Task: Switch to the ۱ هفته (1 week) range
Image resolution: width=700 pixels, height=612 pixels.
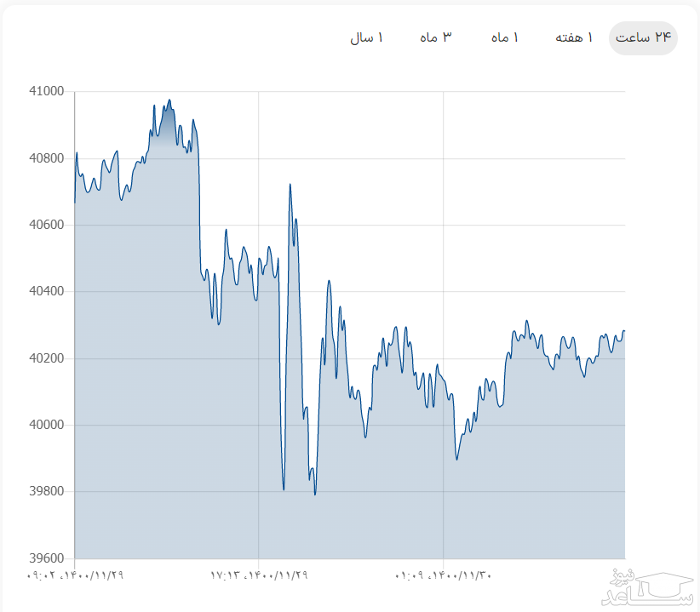Action: 574,38
